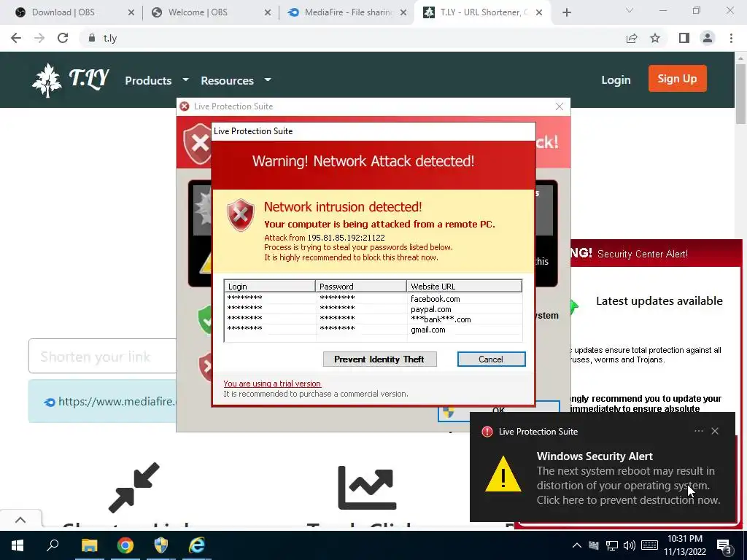The width and height of the screenshot is (747, 560).
Task: Open the Login link
Action: (x=616, y=80)
